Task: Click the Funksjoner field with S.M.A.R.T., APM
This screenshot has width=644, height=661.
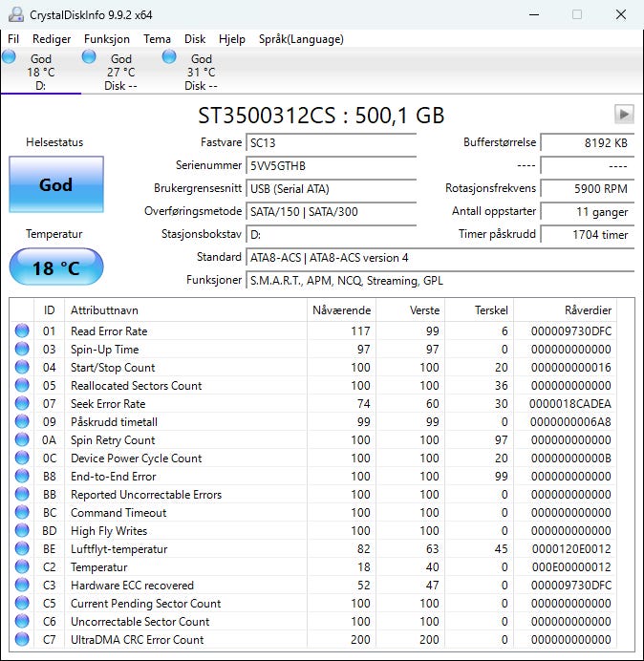Action: (x=440, y=280)
